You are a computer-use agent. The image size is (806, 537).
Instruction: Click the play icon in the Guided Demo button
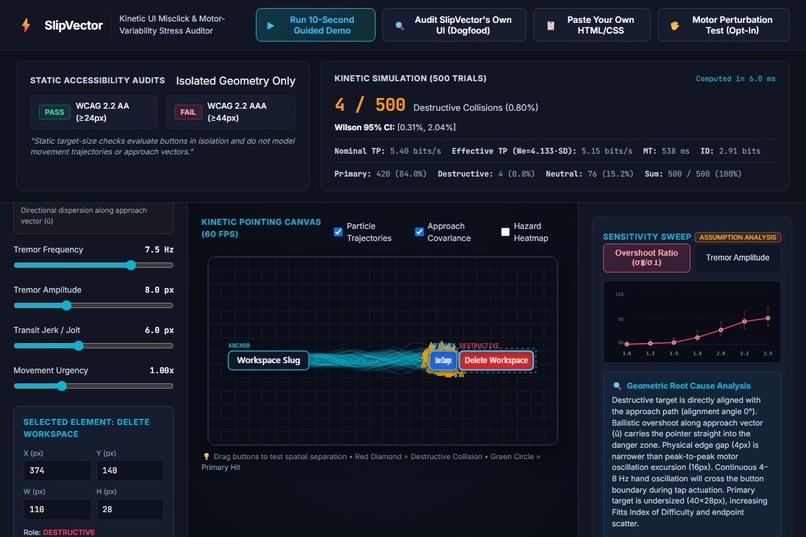coord(270,25)
